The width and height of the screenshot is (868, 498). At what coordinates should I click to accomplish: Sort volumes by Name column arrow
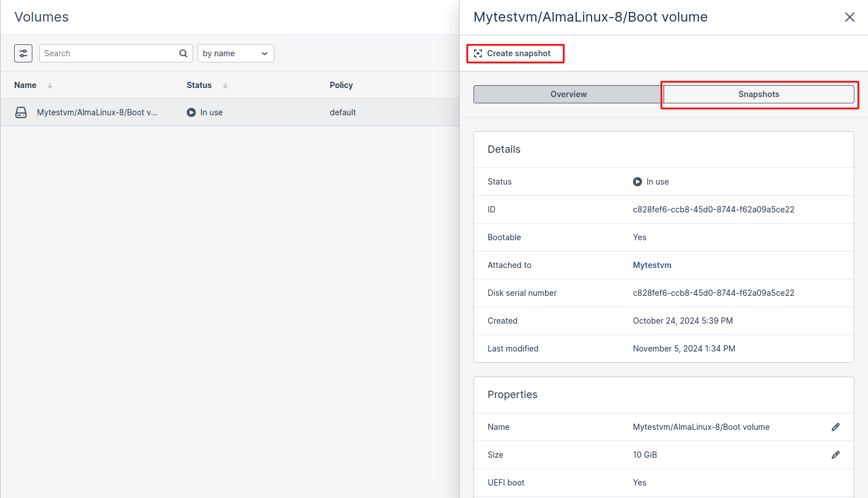coord(50,85)
